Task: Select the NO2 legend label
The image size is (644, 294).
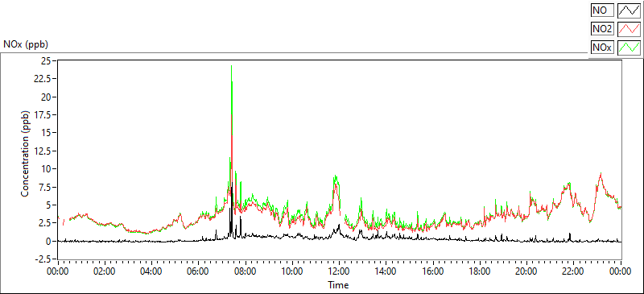Action: tap(602, 29)
